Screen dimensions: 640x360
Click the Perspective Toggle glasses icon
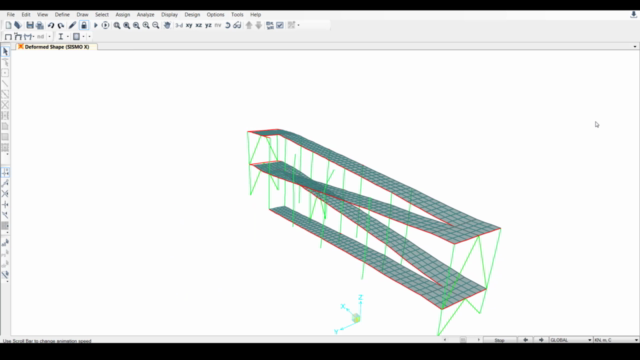(x=237, y=25)
